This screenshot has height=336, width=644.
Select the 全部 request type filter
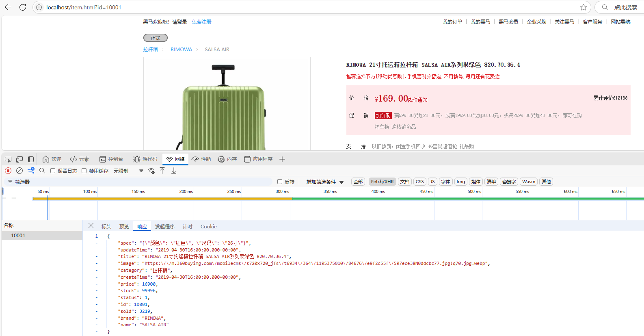[x=358, y=182]
